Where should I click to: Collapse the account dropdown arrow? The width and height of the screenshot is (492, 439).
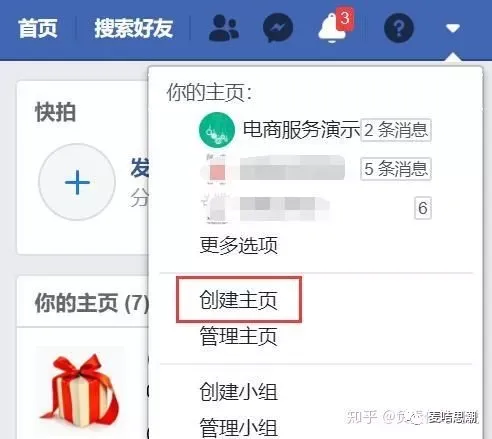pyautogui.click(x=453, y=28)
